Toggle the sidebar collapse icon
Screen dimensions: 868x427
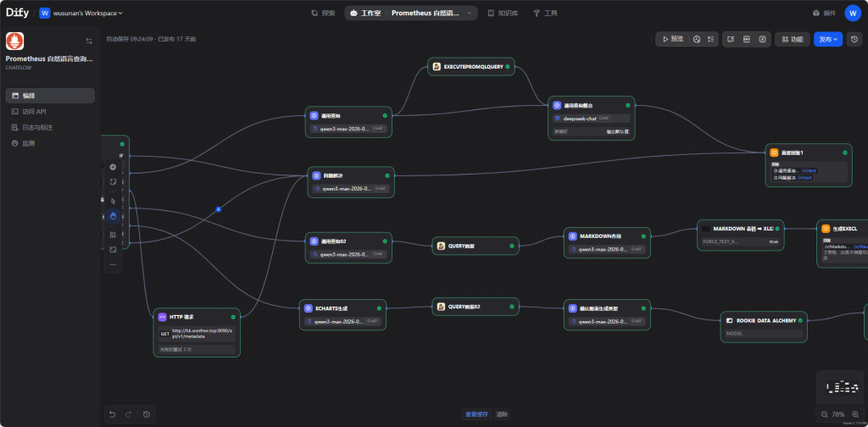pos(89,41)
